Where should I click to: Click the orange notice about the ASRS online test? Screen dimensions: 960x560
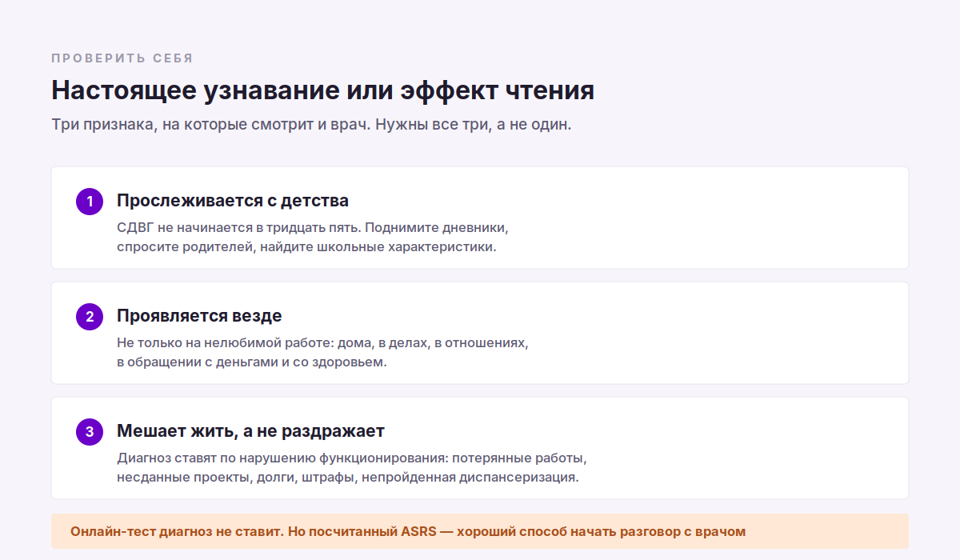click(x=480, y=531)
